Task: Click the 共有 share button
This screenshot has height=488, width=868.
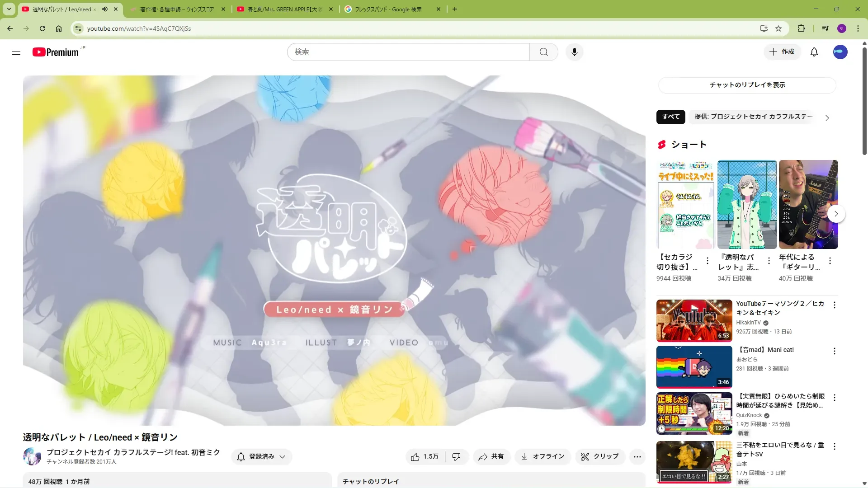Action: 491,457
